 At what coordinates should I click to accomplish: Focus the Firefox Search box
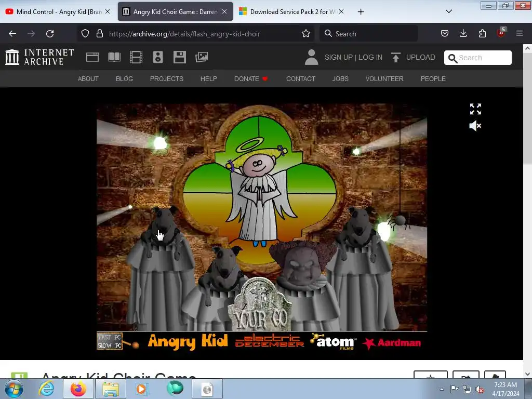pyautogui.click(x=369, y=34)
